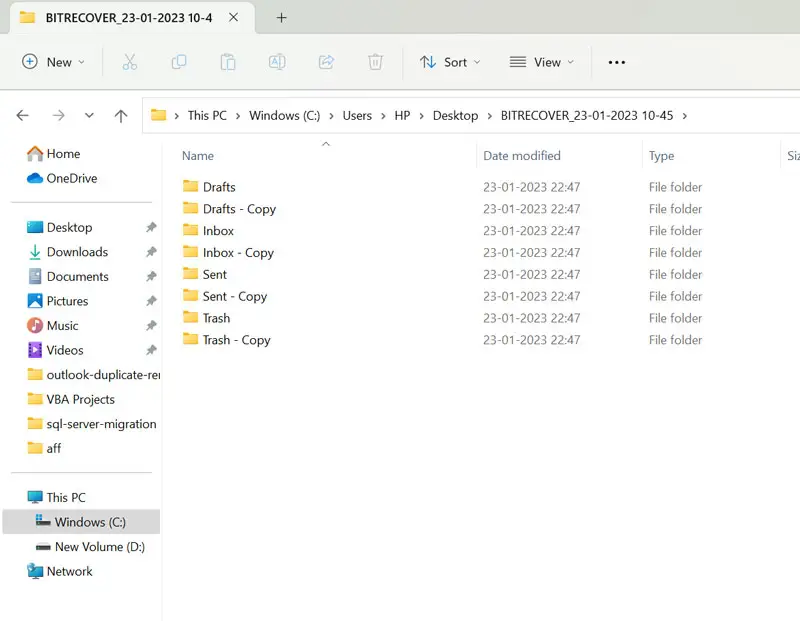This screenshot has width=800, height=621.
Task: Add a new tab with plus button
Action: tap(281, 18)
